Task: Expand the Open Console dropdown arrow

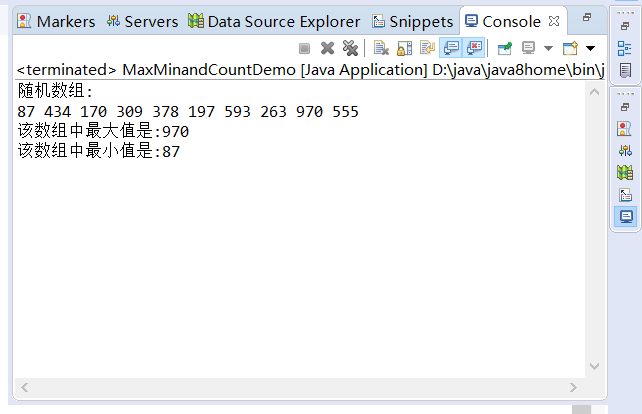Action: (590, 48)
